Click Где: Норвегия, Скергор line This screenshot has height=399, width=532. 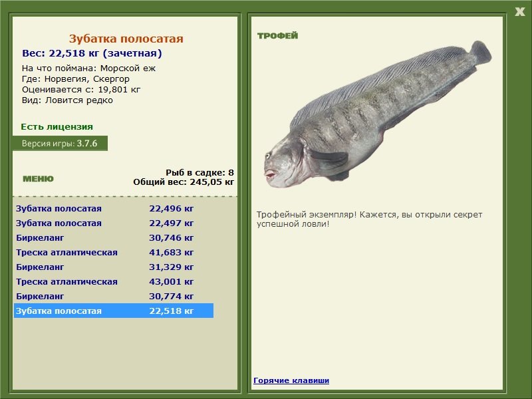click(x=76, y=78)
